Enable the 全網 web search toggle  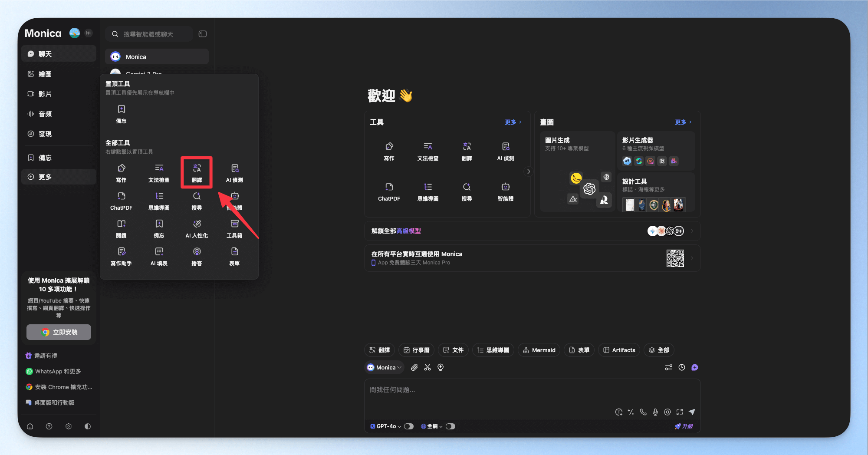450,426
